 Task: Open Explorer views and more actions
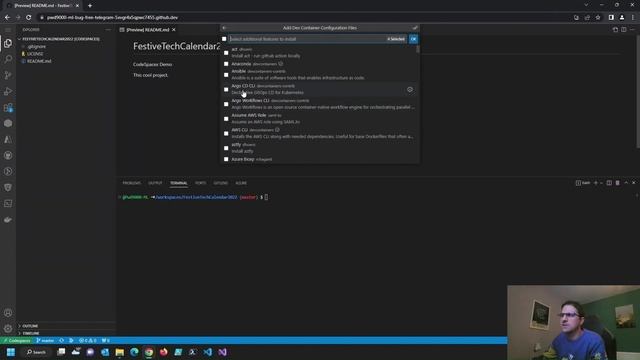pyautogui.click(x=108, y=30)
